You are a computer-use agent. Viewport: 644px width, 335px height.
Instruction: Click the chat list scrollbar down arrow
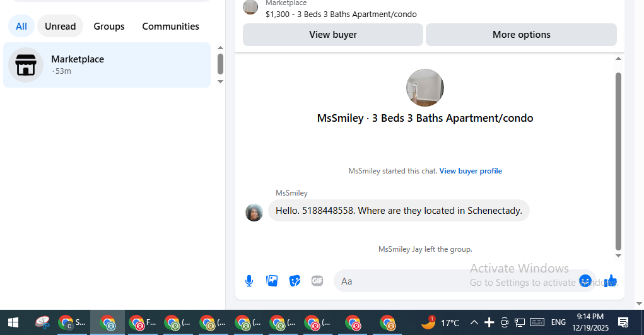point(221,82)
